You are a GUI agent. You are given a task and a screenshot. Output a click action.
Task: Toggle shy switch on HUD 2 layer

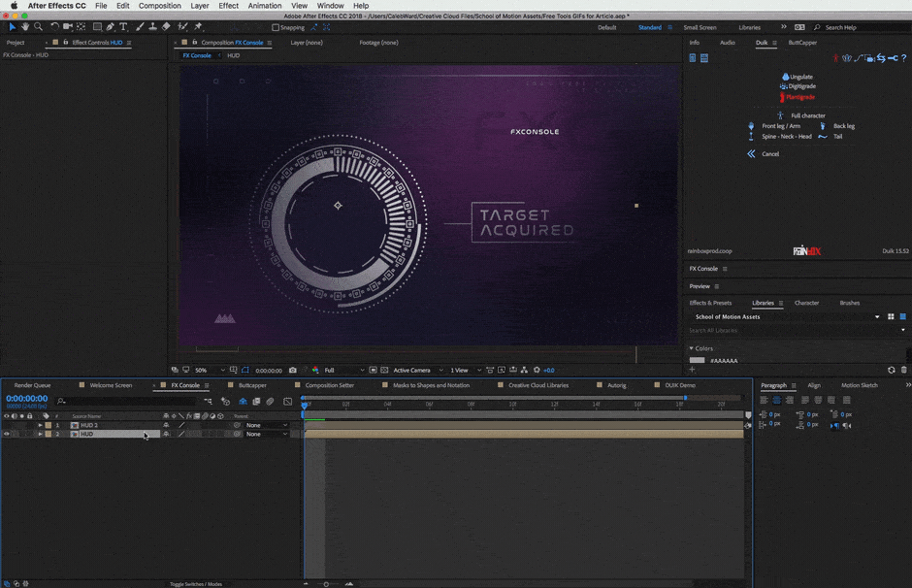(166, 425)
